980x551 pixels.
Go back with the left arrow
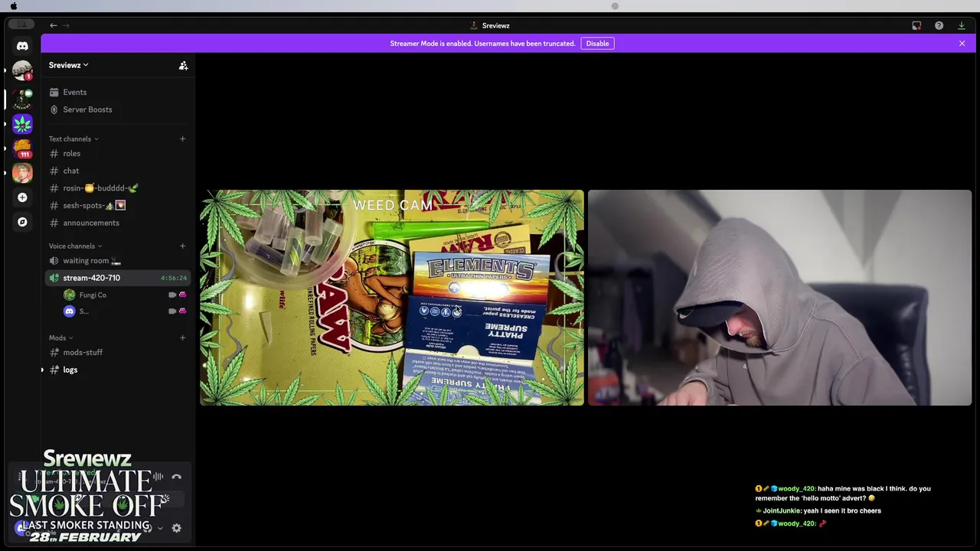54,25
